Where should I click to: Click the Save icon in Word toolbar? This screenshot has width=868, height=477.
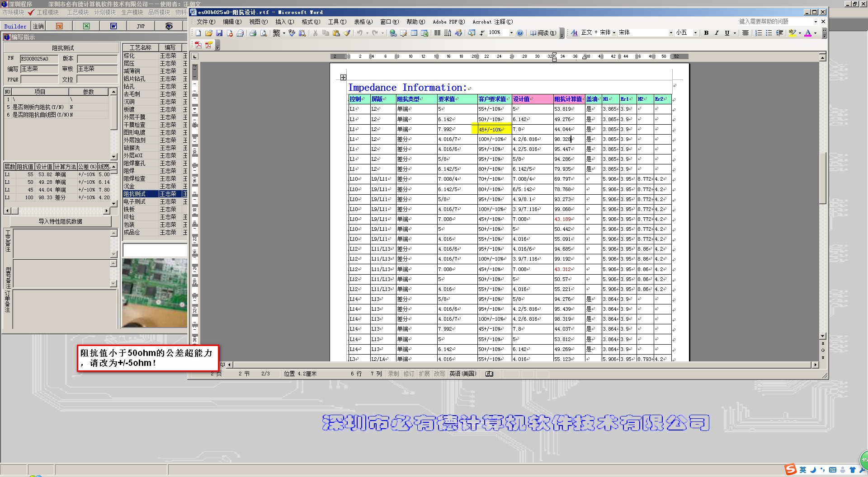(x=219, y=33)
